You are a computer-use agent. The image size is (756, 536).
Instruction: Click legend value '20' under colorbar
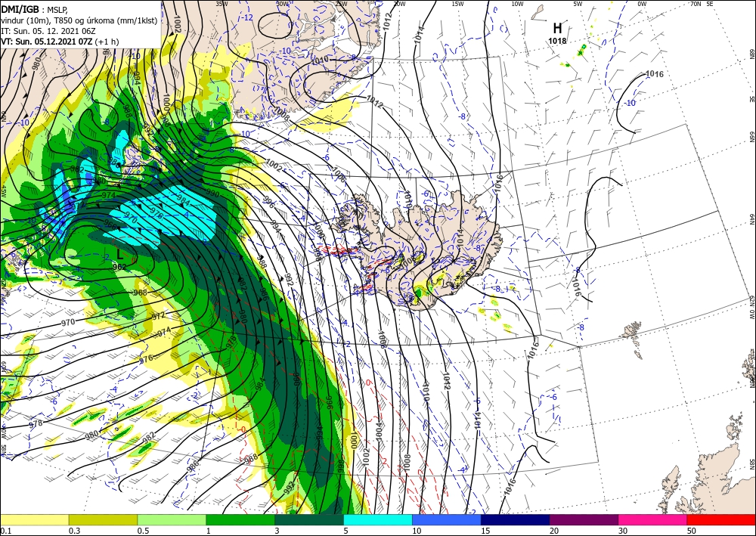pos(554,531)
